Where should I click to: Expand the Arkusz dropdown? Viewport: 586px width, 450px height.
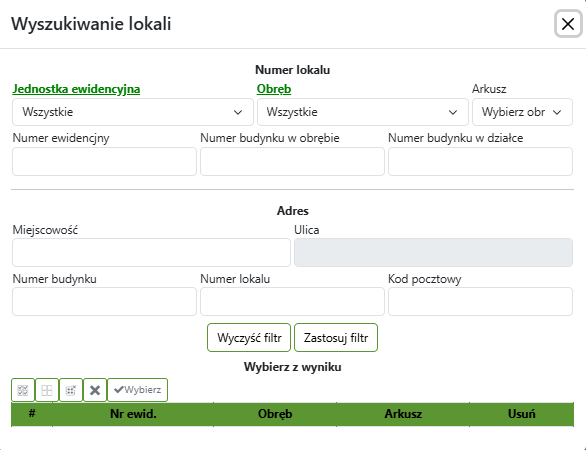(x=522, y=112)
